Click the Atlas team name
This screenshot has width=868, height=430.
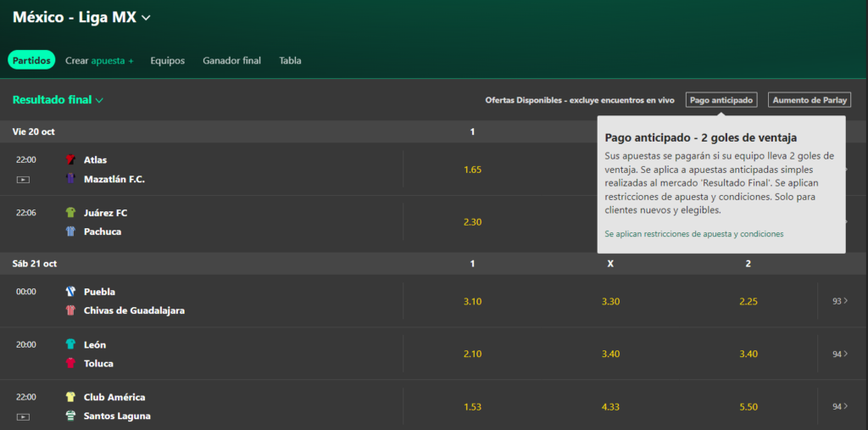[95, 160]
